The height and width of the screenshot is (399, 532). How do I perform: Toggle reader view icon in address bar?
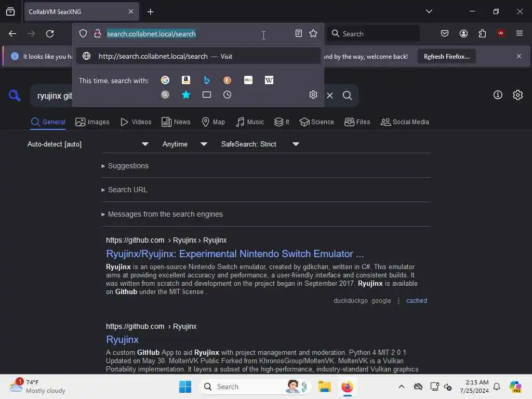pyautogui.click(x=299, y=33)
